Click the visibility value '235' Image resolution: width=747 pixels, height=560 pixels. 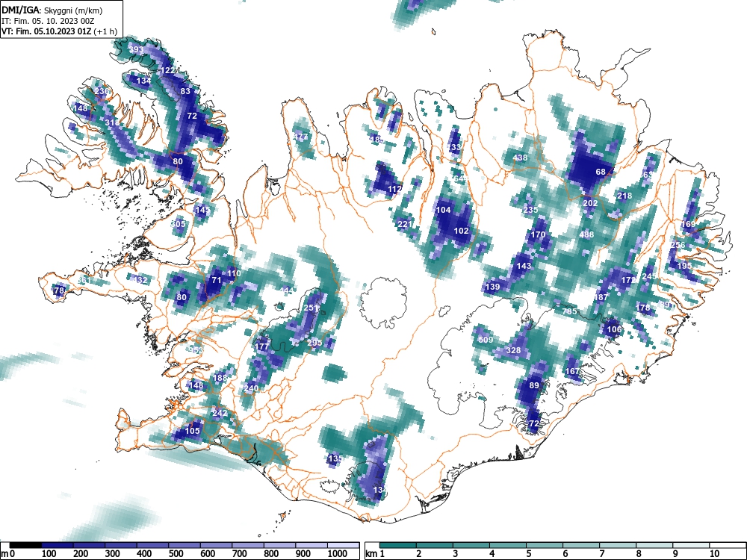[x=530, y=210]
